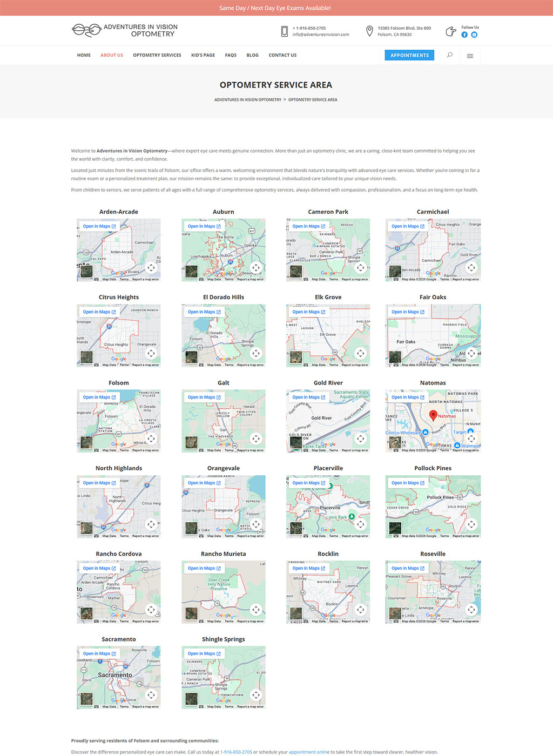
Task: Toggle fullscreen on the Folsom map
Action: coord(151,438)
